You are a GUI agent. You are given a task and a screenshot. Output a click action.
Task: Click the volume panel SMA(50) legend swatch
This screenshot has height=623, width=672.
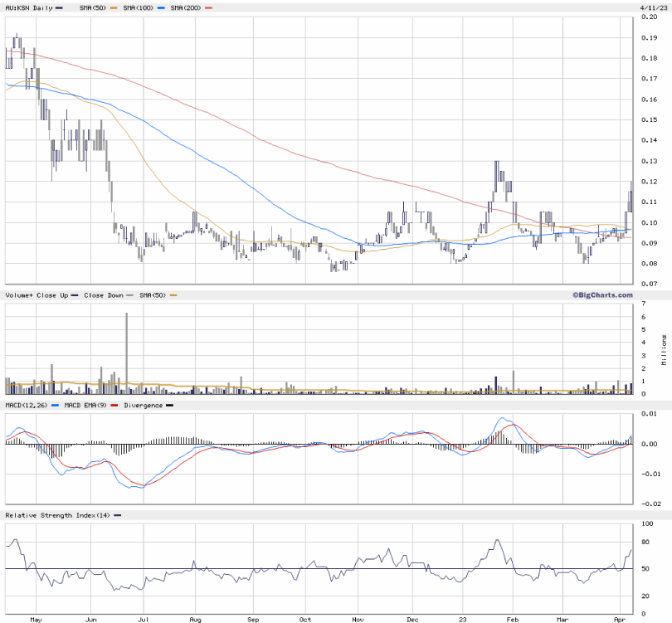[x=173, y=295]
